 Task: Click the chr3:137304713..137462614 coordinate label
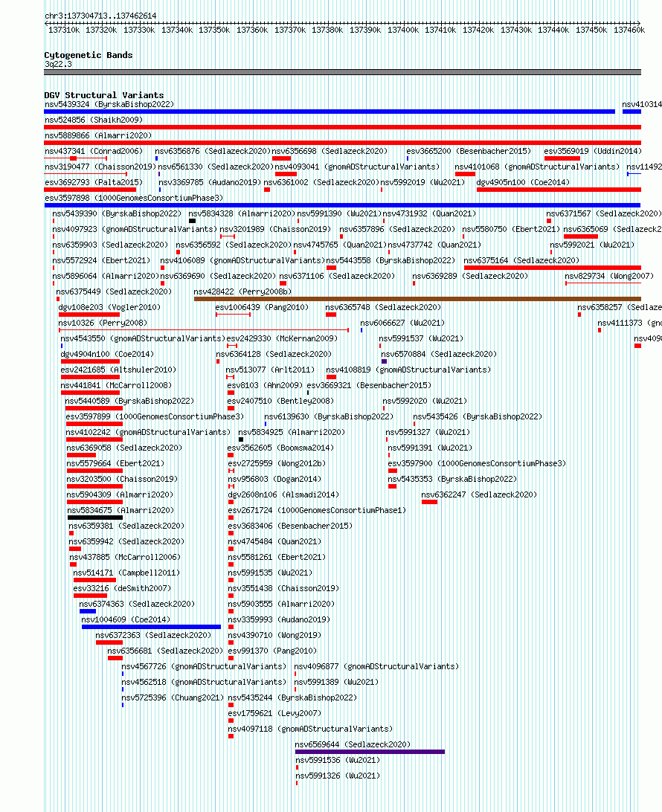(100, 16)
